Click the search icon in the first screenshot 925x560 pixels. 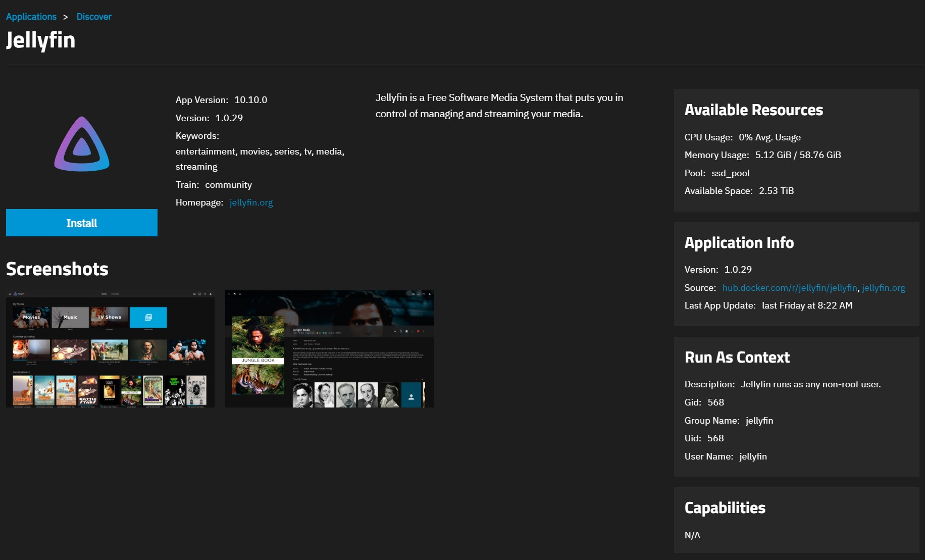[205, 294]
